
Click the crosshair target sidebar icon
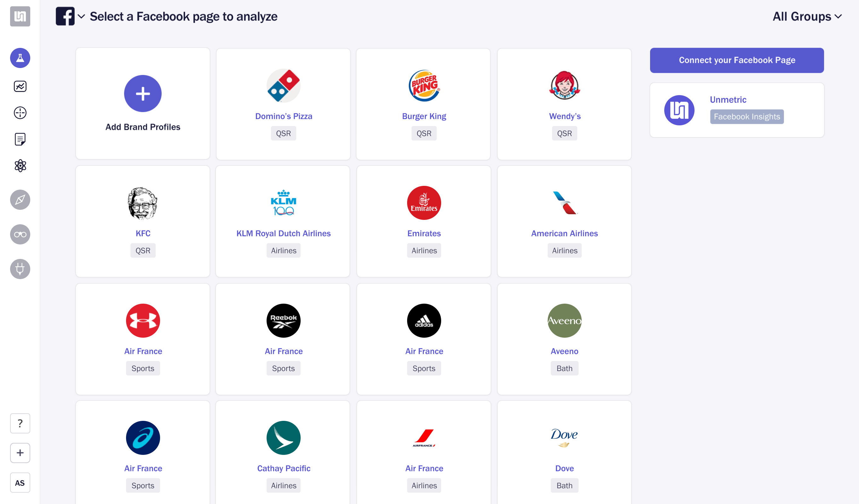coord(20,113)
